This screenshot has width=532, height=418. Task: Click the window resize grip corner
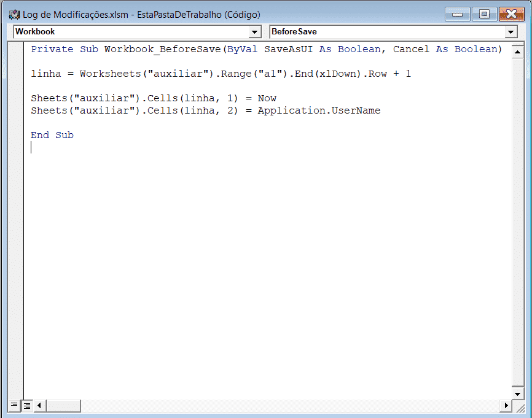520,406
